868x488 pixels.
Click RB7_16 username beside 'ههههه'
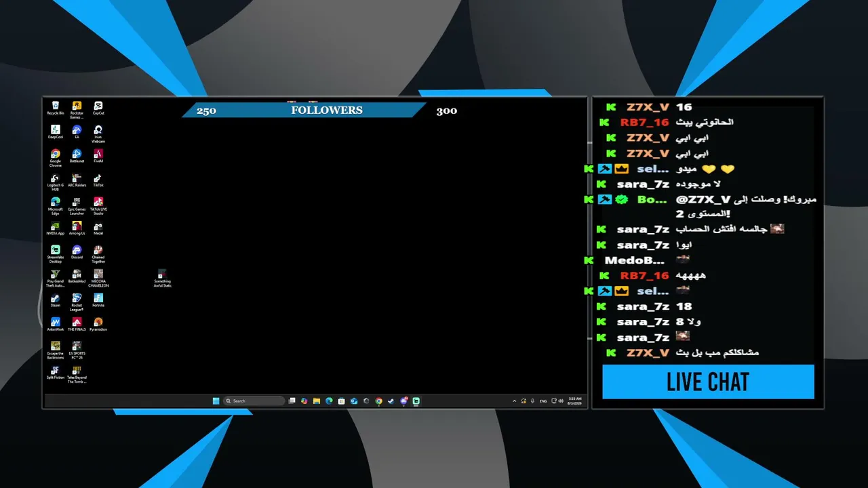644,276
